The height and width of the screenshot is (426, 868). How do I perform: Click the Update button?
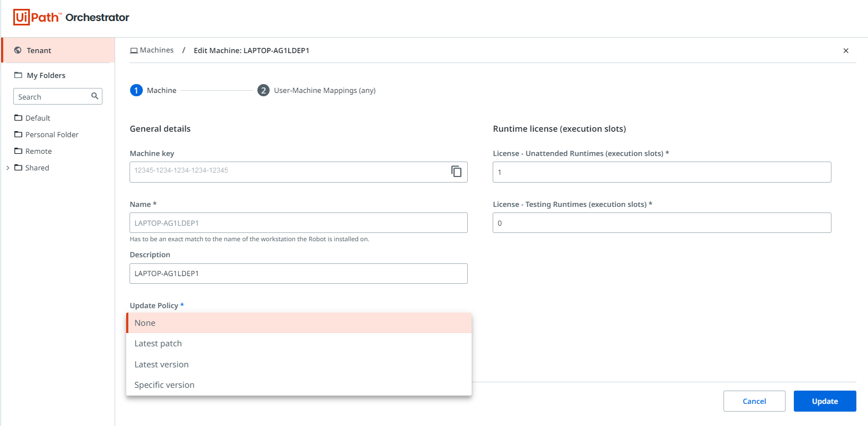point(825,401)
